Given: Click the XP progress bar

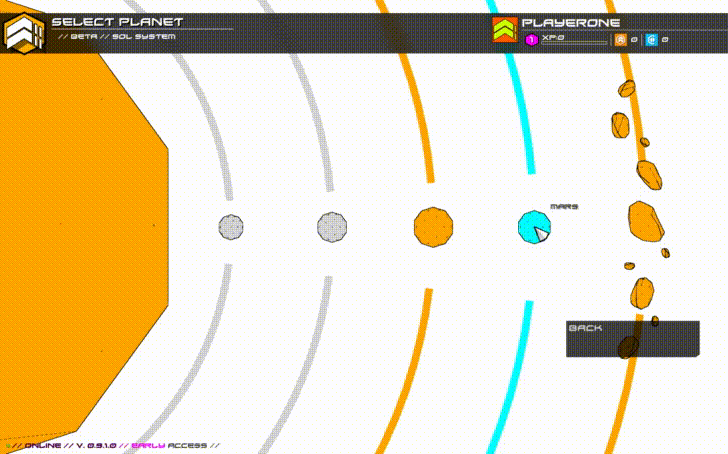Looking at the screenshot, I should tap(574, 42).
